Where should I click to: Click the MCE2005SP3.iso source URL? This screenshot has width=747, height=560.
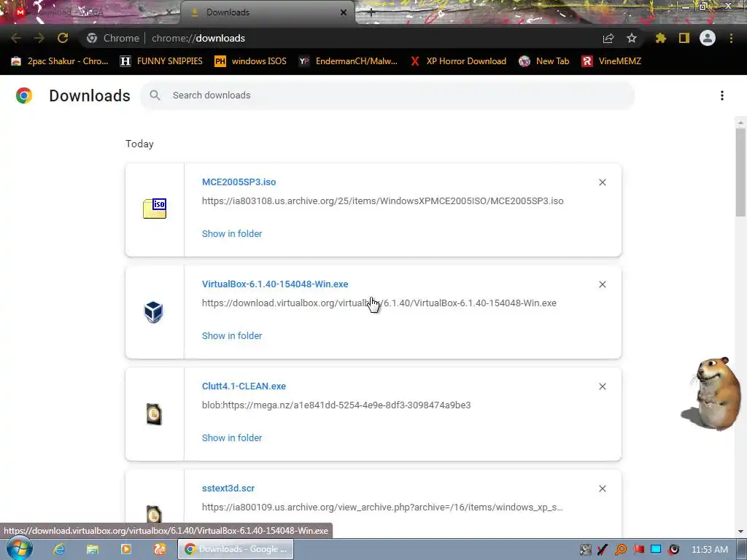pos(382,201)
